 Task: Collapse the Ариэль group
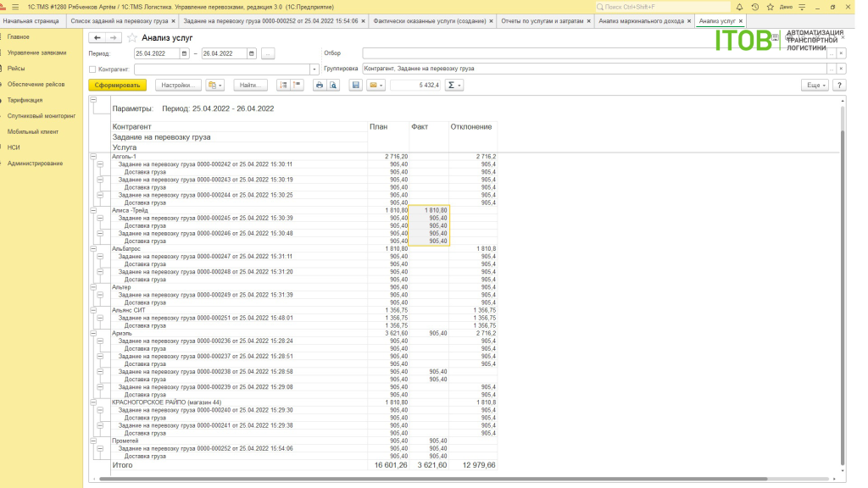[x=93, y=333]
